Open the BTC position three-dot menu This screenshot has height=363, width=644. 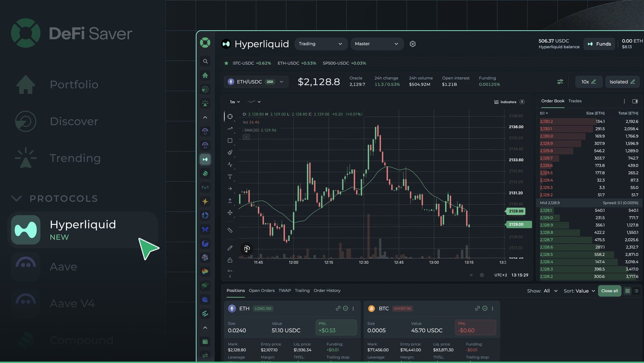pos(492,309)
